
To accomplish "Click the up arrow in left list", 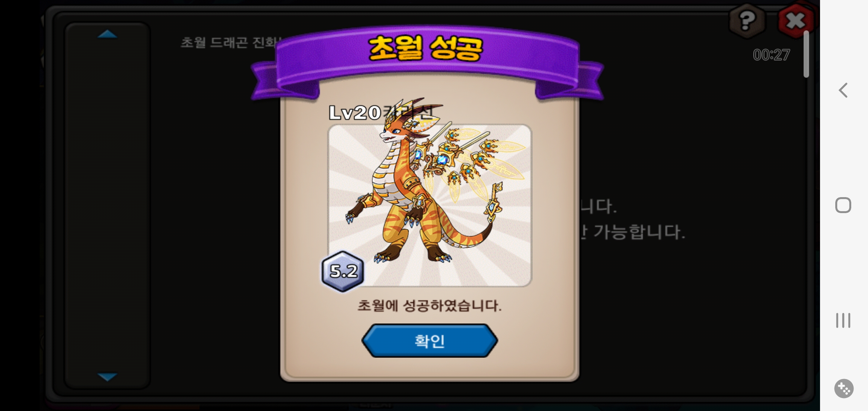I will pos(107,34).
